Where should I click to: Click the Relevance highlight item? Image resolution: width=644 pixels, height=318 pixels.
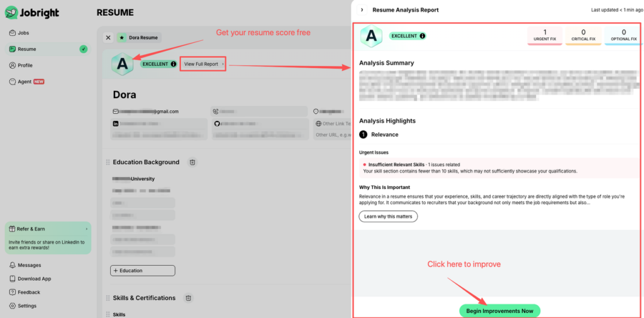pyautogui.click(x=379, y=135)
